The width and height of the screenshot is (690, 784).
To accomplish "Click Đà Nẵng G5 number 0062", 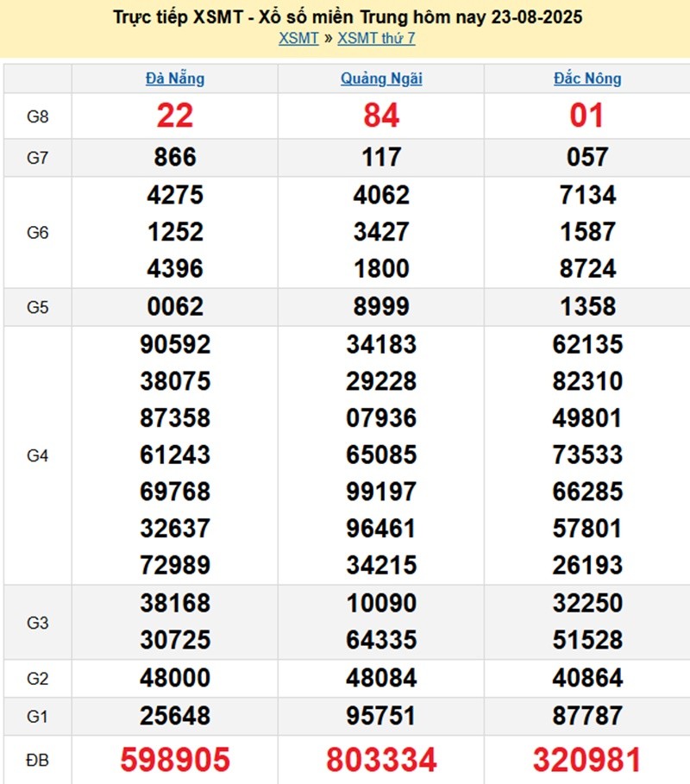I will coord(175,306).
